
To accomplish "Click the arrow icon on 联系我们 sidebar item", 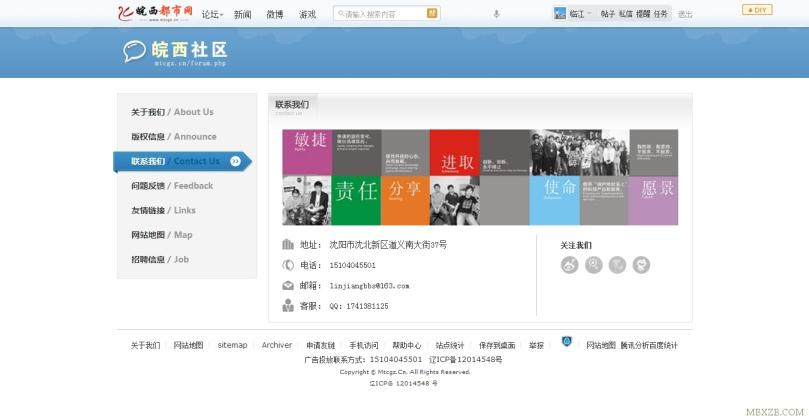I will (x=235, y=162).
